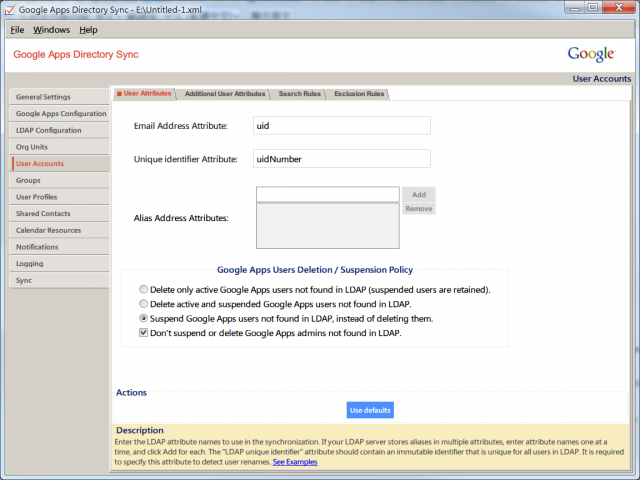Click the Use defaults button
The height and width of the screenshot is (480, 640).
coord(370,410)
